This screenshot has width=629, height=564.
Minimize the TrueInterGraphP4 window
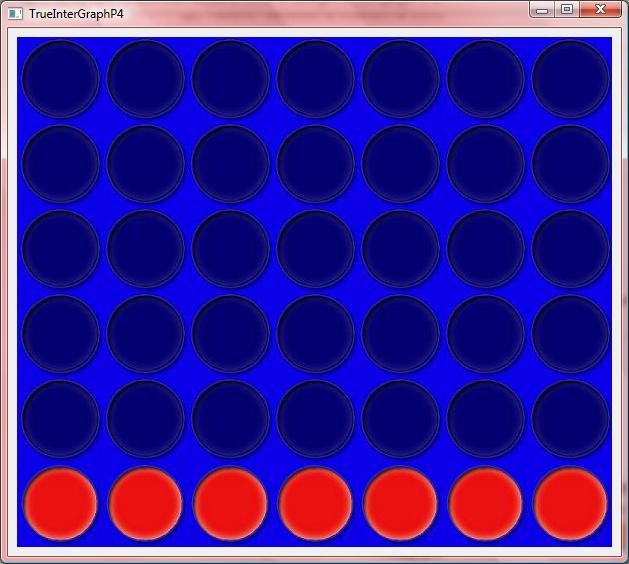click(x=542, y=10)
